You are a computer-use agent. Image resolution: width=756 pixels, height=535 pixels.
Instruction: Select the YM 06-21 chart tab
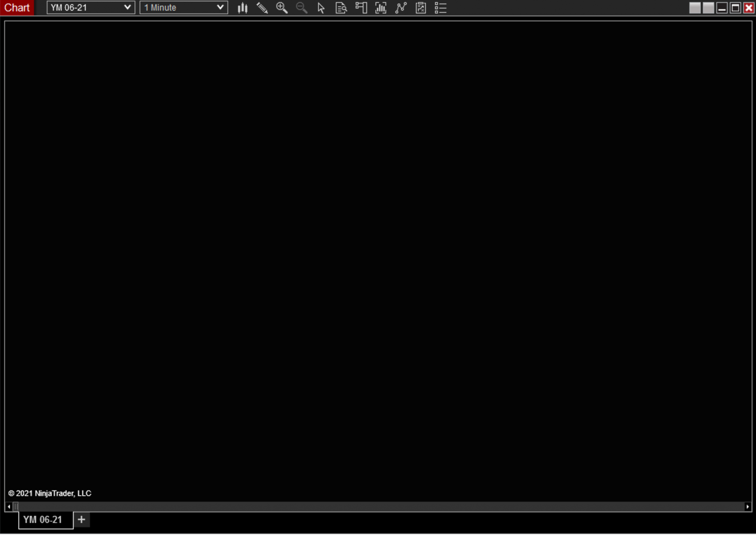pos(43,519)
